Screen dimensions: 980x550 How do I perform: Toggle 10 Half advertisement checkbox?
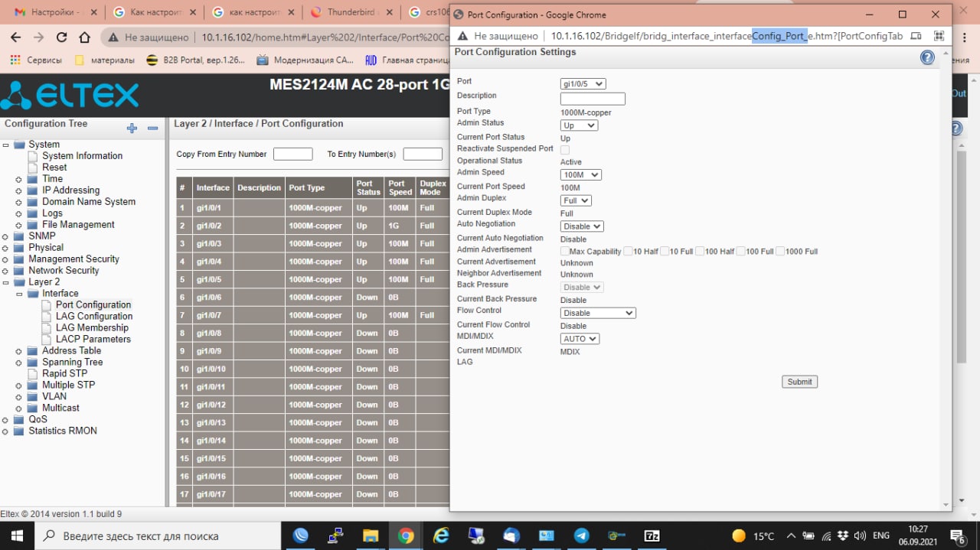pyautogui.click(x=628, y=251)
